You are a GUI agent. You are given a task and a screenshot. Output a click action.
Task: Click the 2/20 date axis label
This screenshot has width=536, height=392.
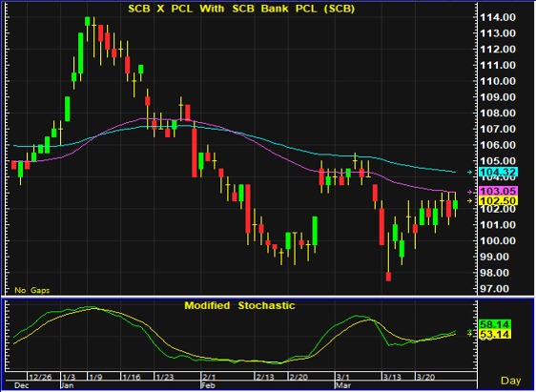point(299,377)
